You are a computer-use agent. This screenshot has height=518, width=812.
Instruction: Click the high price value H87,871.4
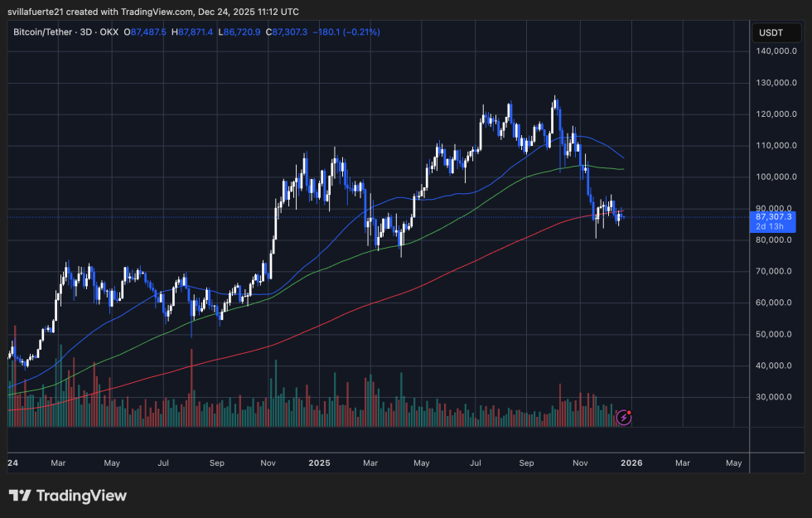(x=191, y=31)
